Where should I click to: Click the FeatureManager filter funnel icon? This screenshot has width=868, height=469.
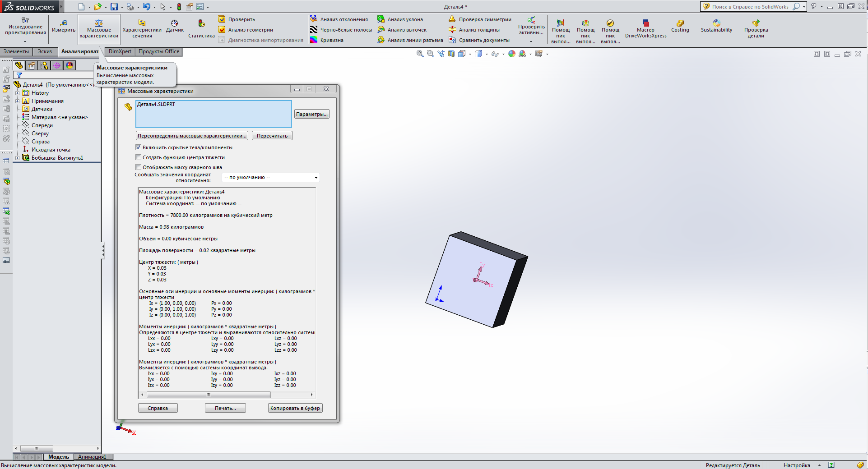(x=19, y=75)
